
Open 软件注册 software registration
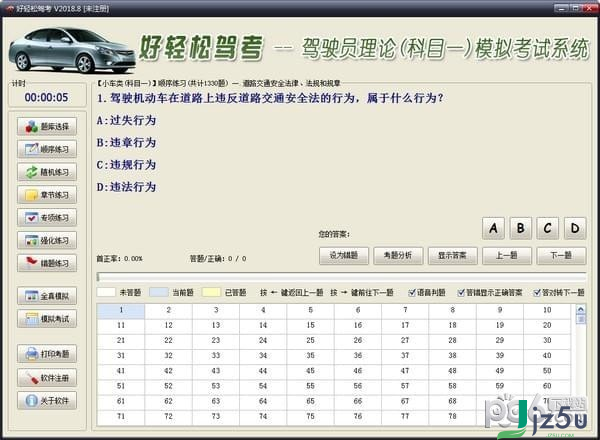(47, 378)
